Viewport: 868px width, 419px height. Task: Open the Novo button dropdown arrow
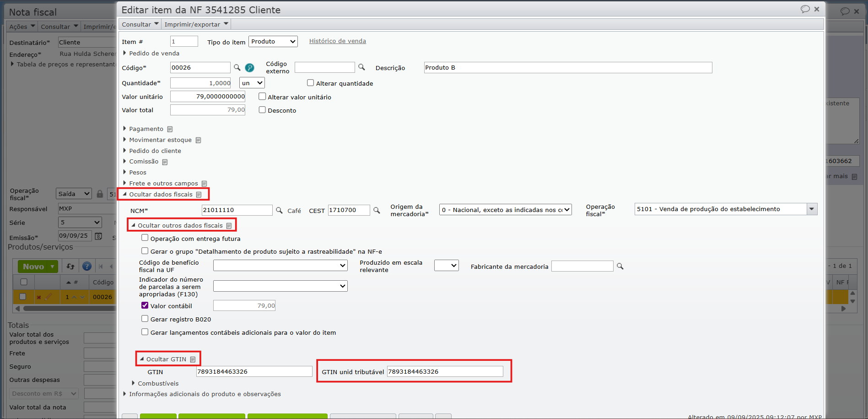pos(53,267)
